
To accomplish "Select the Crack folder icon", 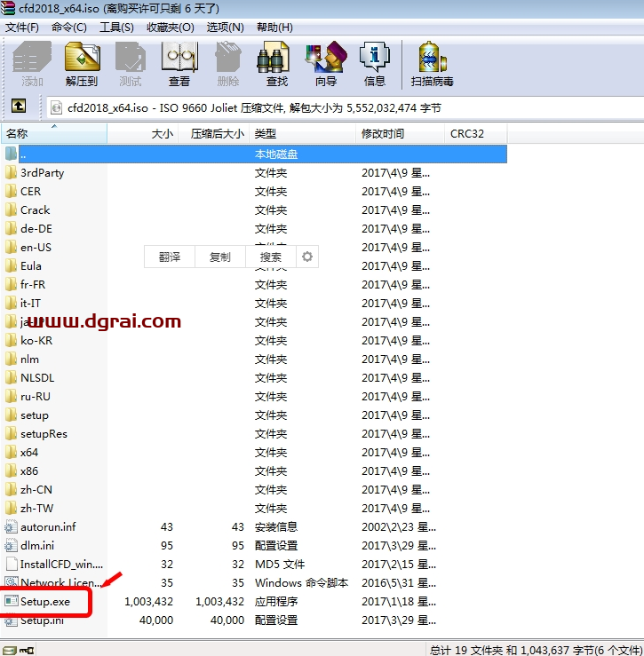I will 11,209.
